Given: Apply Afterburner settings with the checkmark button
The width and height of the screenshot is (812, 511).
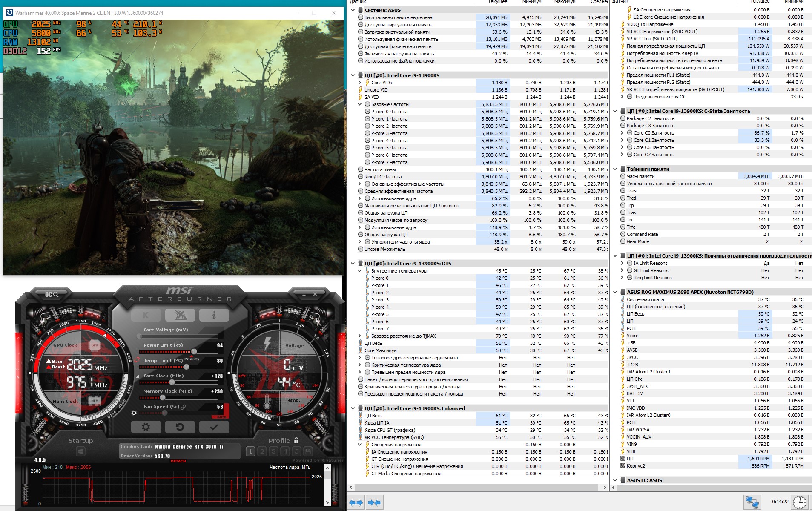Looking at the screenshot, I should click(214, 427).
